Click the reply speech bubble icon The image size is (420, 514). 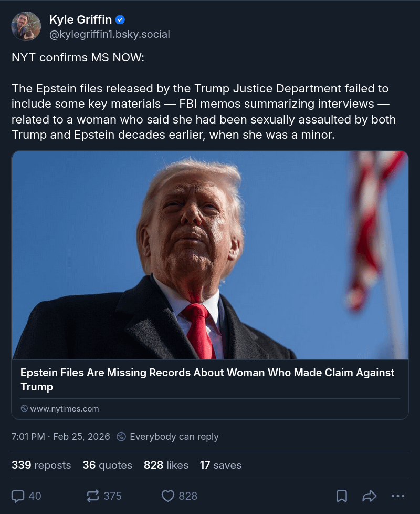[18, 496]
